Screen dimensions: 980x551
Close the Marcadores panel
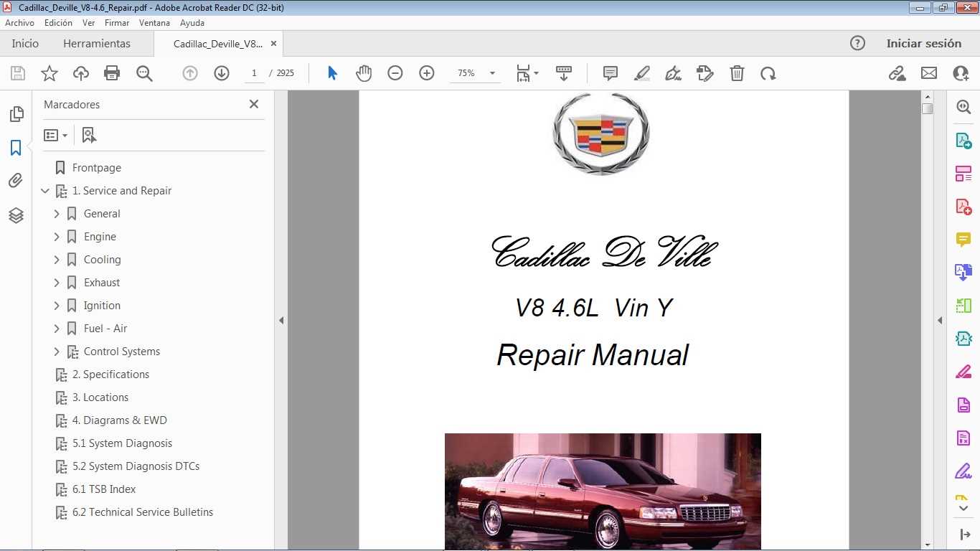(254, 104)
